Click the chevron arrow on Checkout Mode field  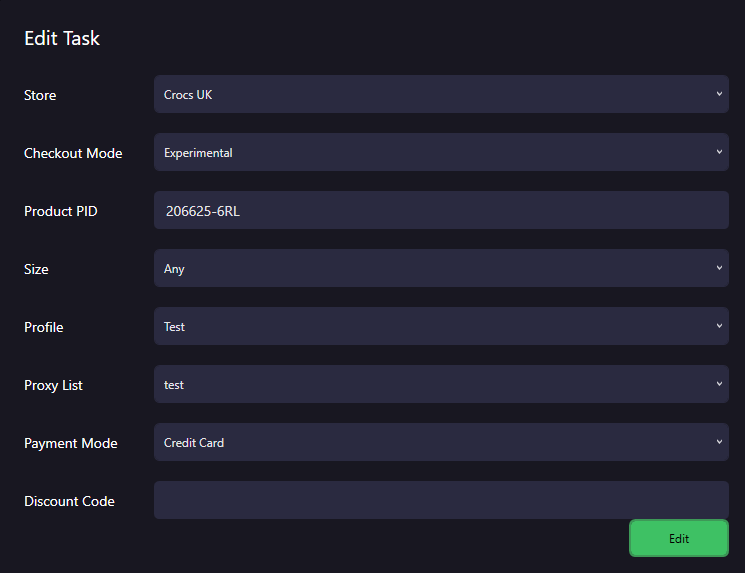coord(719,152)
